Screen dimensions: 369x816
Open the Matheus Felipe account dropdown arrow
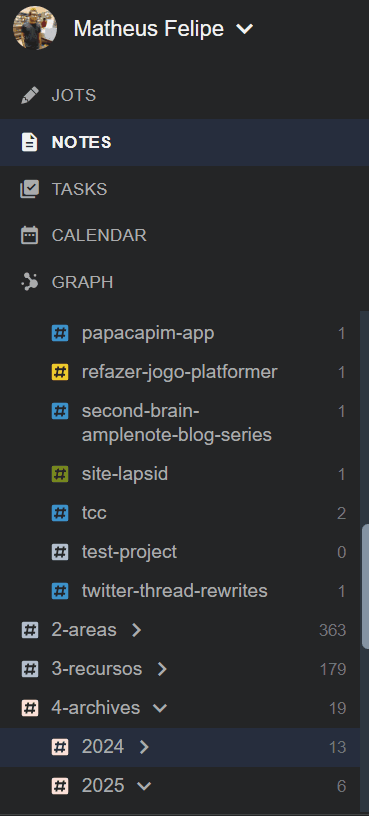(x=245, y=29)
